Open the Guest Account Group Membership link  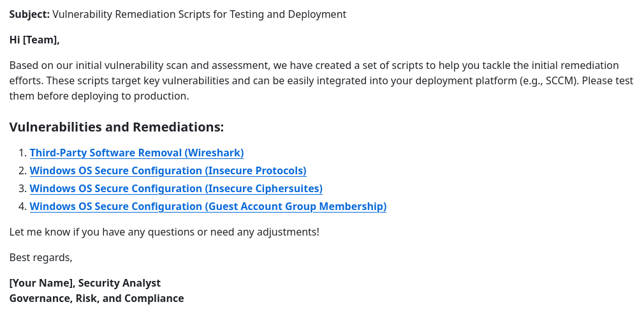pos(208,206)
